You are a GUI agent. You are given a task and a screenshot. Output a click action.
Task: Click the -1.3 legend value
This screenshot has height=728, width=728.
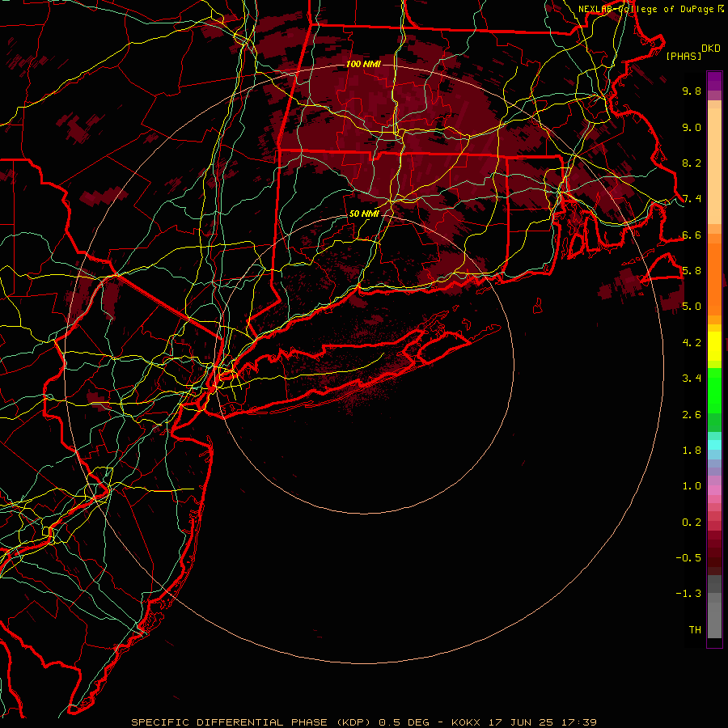688,594
